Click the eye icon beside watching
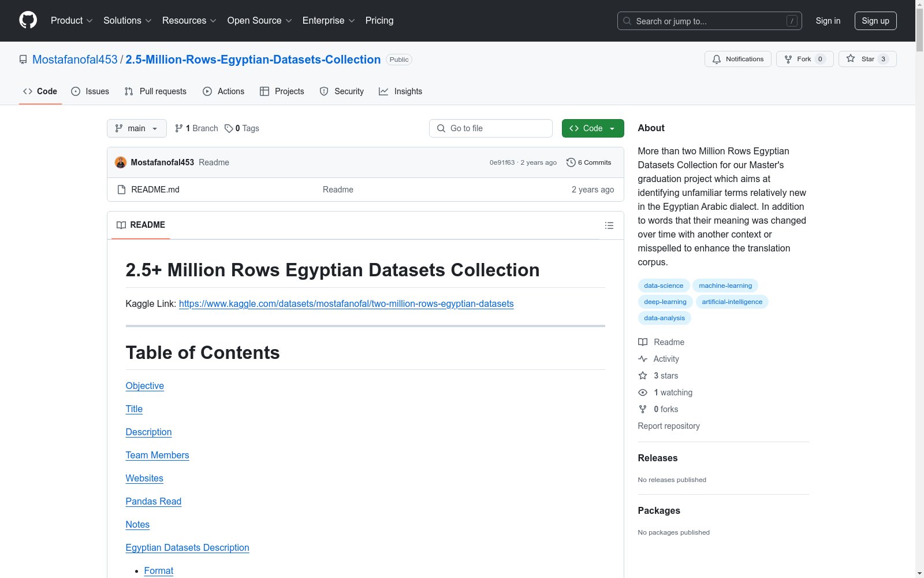 (643, 392)
